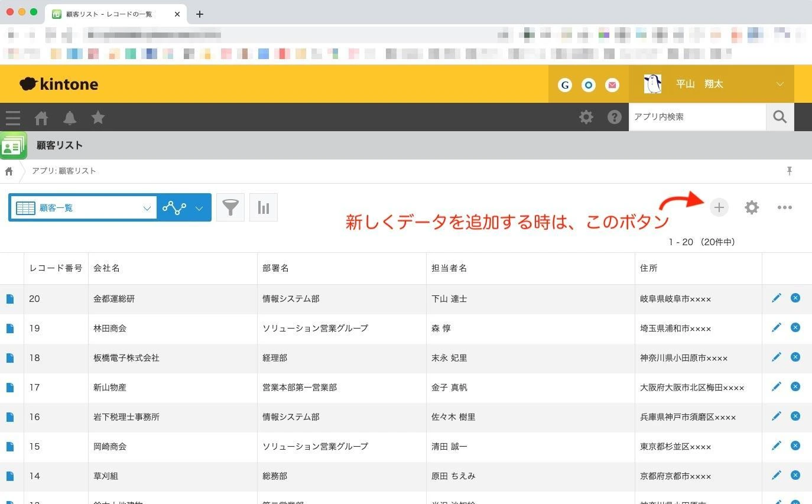Edit record 20 with pencil icon
Image resolution: width=812 pixels, height=504 pixels.
pos(777,298)
